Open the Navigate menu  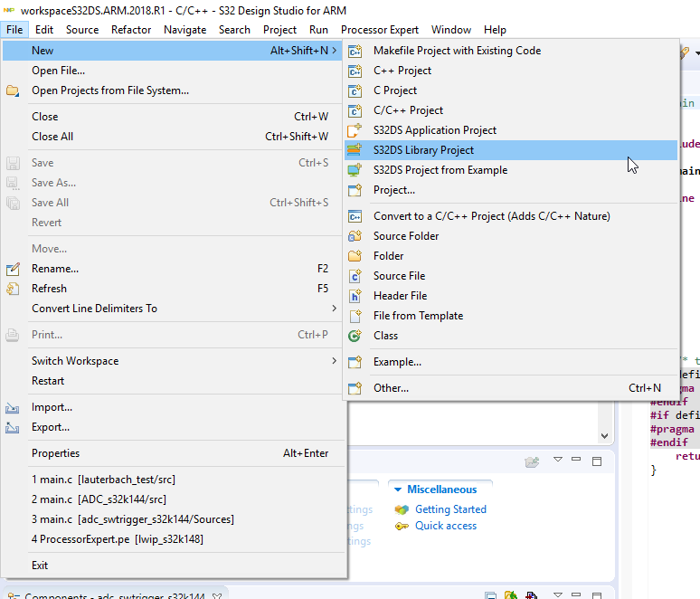pyautogui.click(x=184, y=30)
